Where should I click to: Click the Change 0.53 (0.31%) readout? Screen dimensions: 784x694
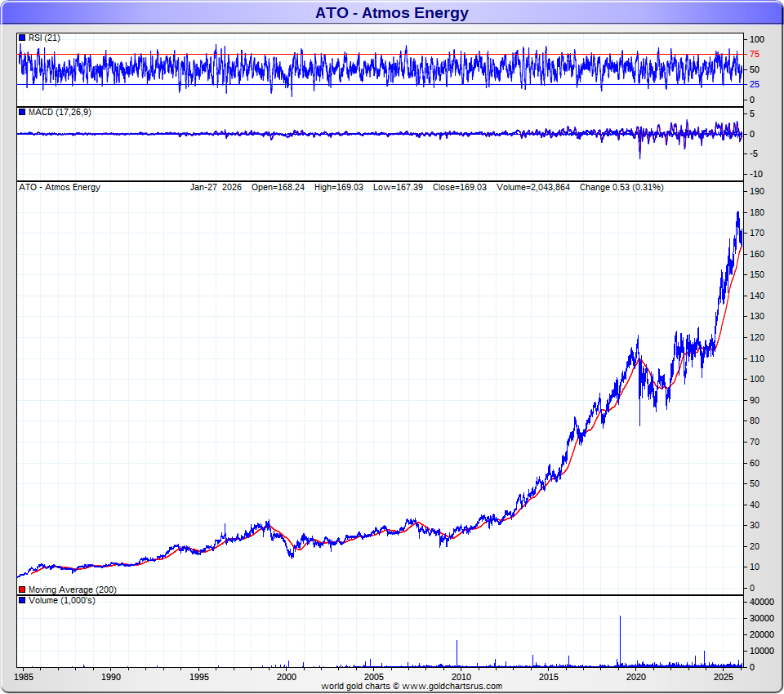pos(621,187)
